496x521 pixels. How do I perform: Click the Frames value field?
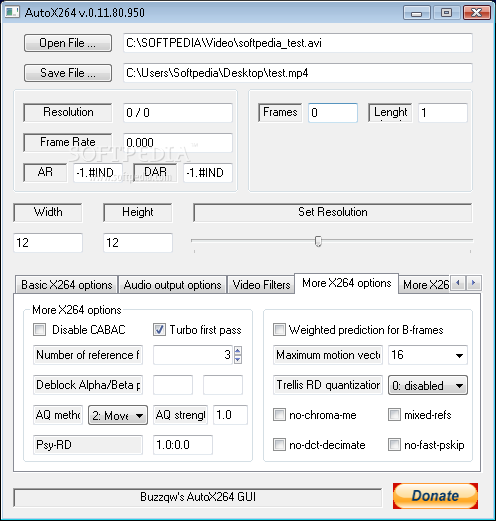(333, 113)
